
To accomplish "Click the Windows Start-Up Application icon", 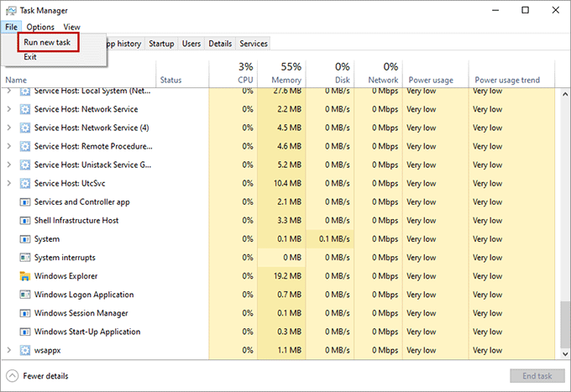I will click(x=24, y=332).
